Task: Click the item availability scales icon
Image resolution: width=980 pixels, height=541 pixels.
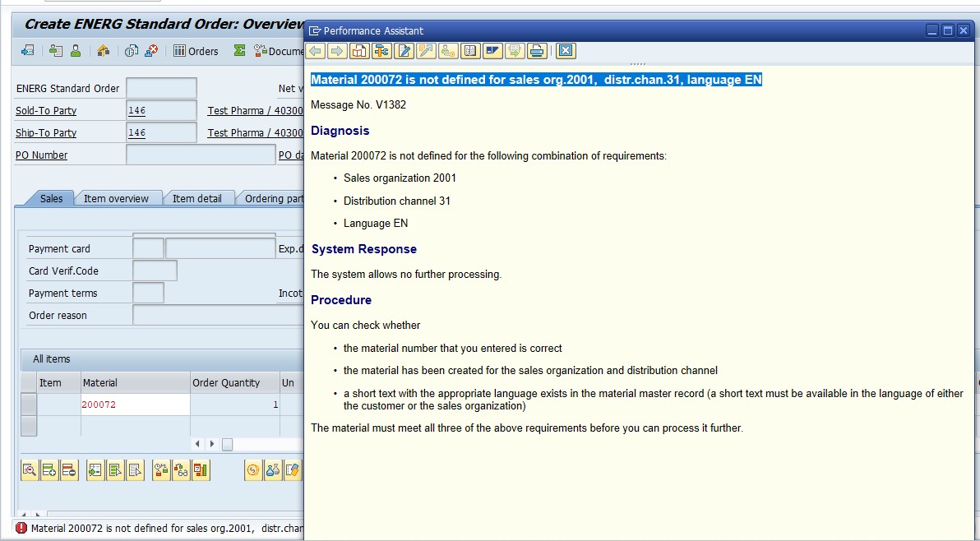Action: pos(160,470)
